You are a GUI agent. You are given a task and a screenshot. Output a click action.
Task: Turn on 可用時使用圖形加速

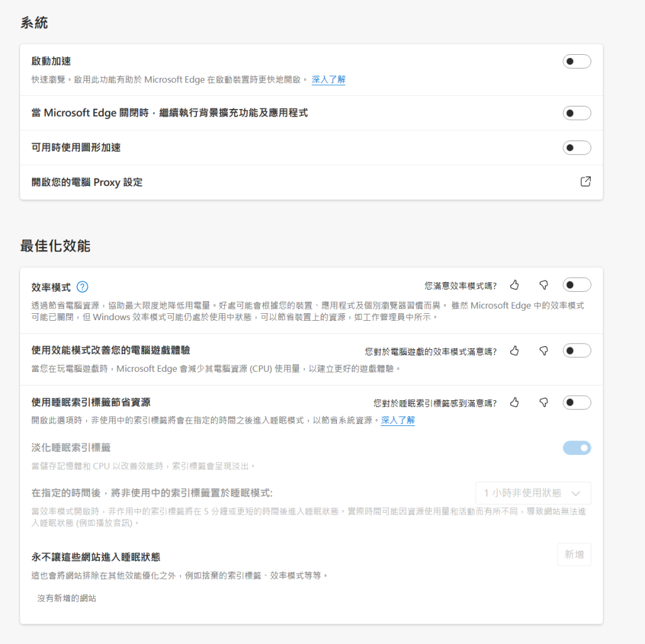pyautogui.click(x=576, y=147)
